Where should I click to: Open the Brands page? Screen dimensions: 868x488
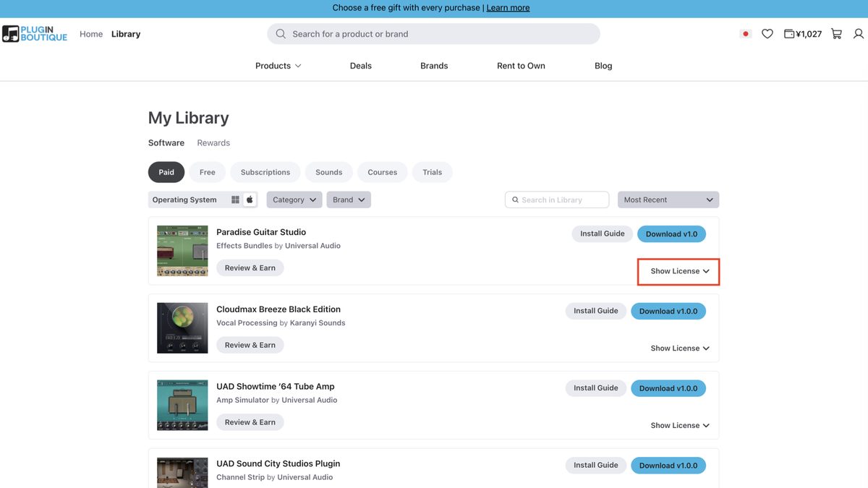pos(434,66)
